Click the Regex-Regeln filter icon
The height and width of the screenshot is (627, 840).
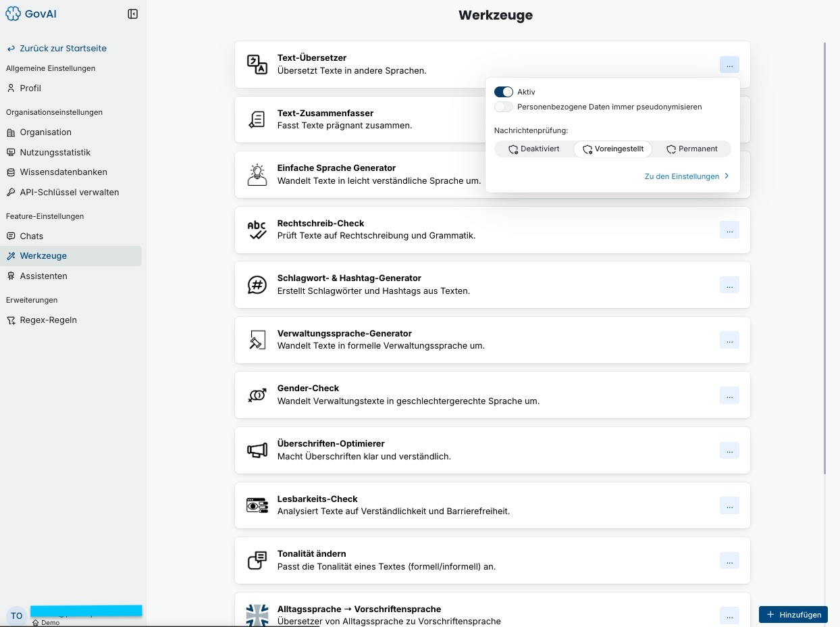coord(11,320)
